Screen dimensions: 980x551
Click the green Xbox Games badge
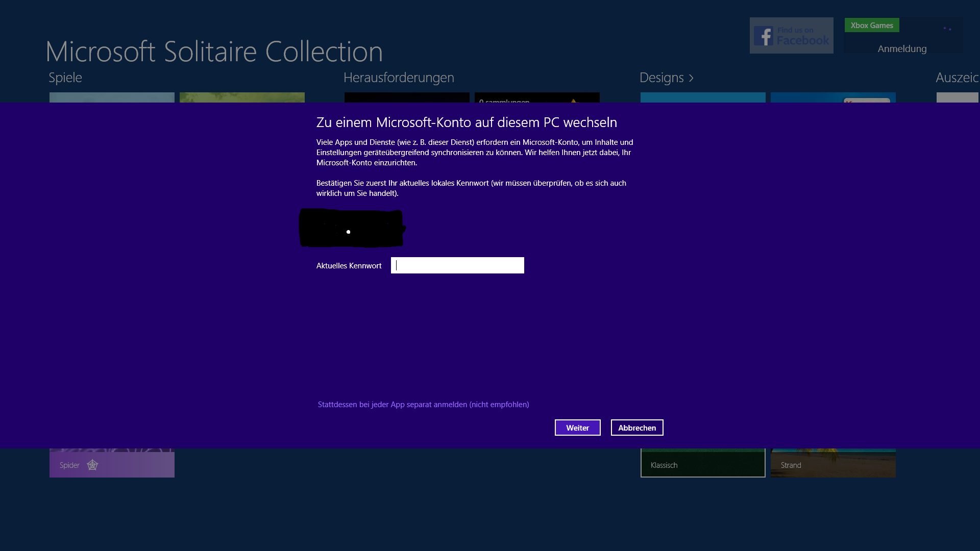[871, 25]
